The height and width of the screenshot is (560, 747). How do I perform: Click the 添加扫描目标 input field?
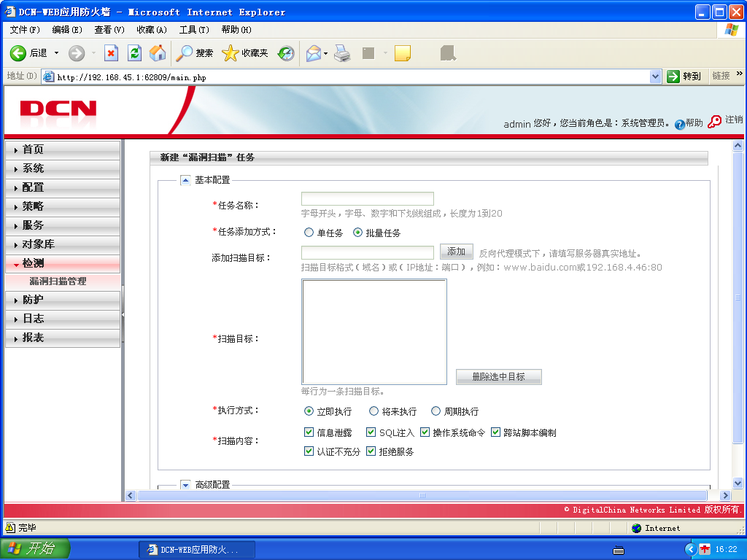click(368, 252)
